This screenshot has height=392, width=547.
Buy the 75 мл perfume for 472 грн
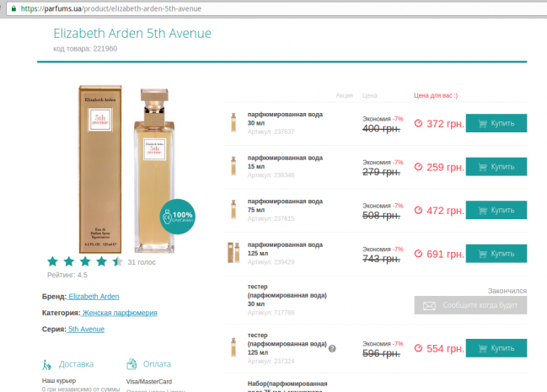pyautogui.click(x=496, y=210)
